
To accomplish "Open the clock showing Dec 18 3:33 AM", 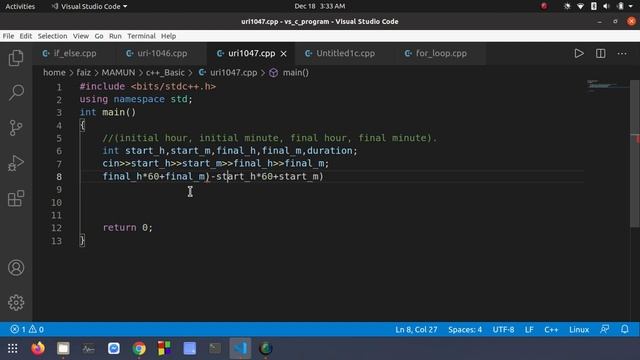I will pyautogui.click(x=320, y=6).
